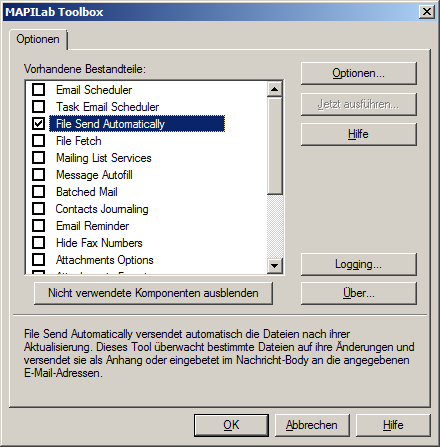
Task: Switch to the Optionen tab
Action: point(38,39)
